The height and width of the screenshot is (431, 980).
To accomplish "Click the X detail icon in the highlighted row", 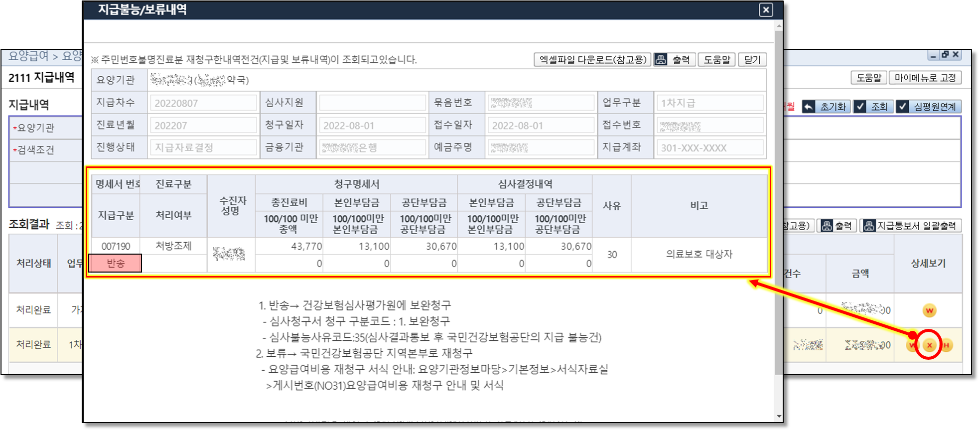I will 929,345.
